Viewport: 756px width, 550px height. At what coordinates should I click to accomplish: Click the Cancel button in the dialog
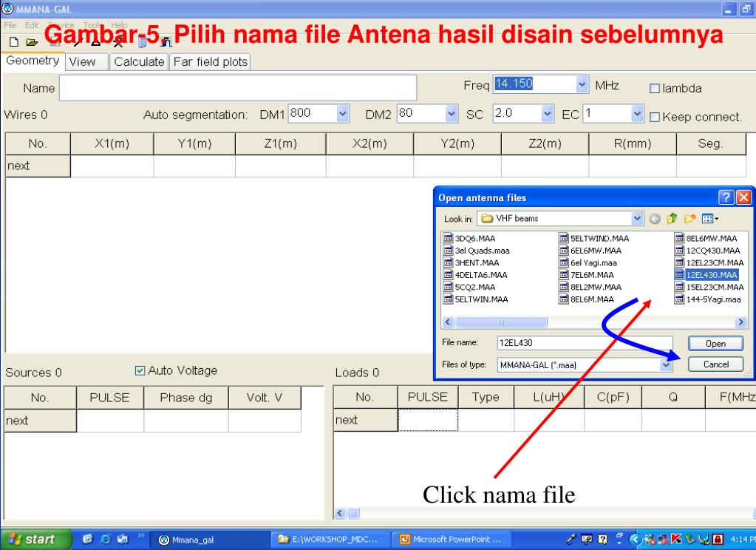(715, 364)
